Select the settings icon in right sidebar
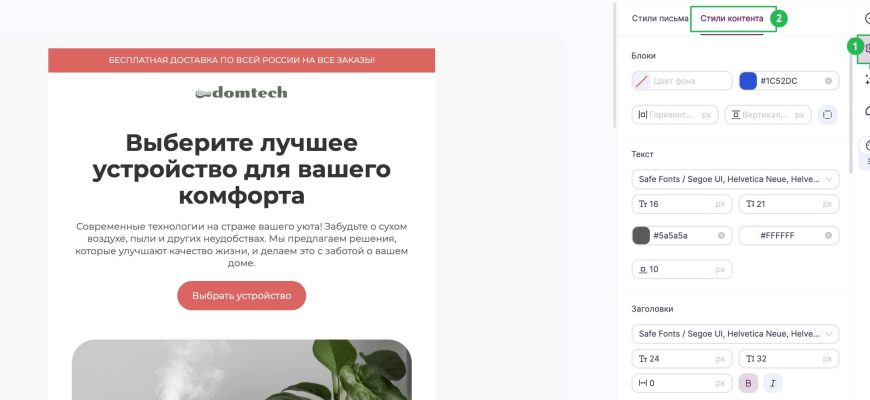The width and height of the screenshot is (870, 400). (x=864, y=49)
